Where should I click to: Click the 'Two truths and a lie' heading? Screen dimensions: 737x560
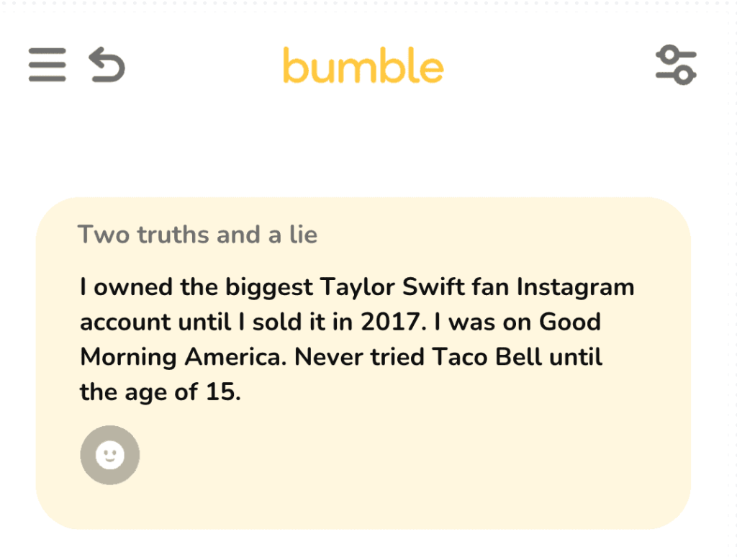pyautogui.click(x=197, y=234)
